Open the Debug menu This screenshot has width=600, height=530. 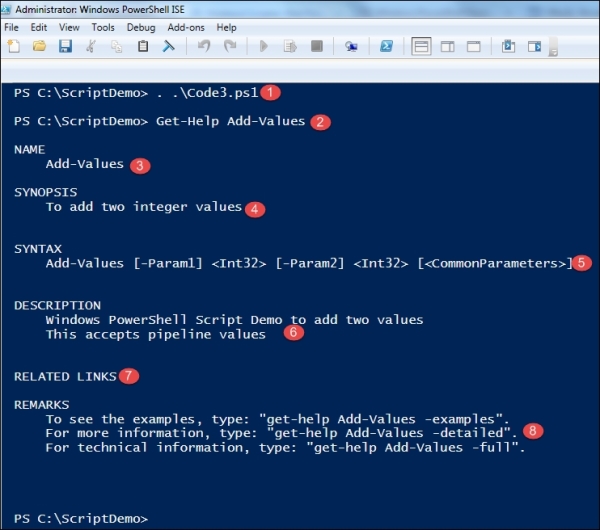pos(141,27)
